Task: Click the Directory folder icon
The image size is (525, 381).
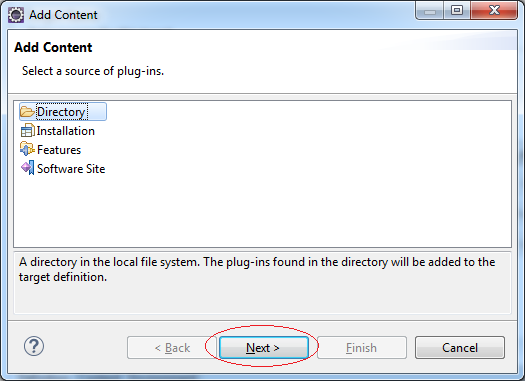Action: (27, 111)
